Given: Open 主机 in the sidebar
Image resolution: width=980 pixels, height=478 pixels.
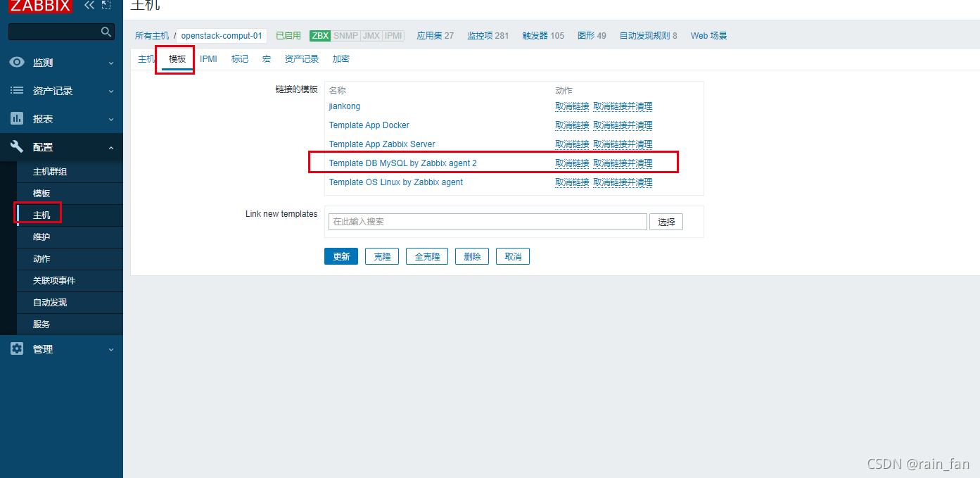Looking at the screenshot, I should [42, 215].
